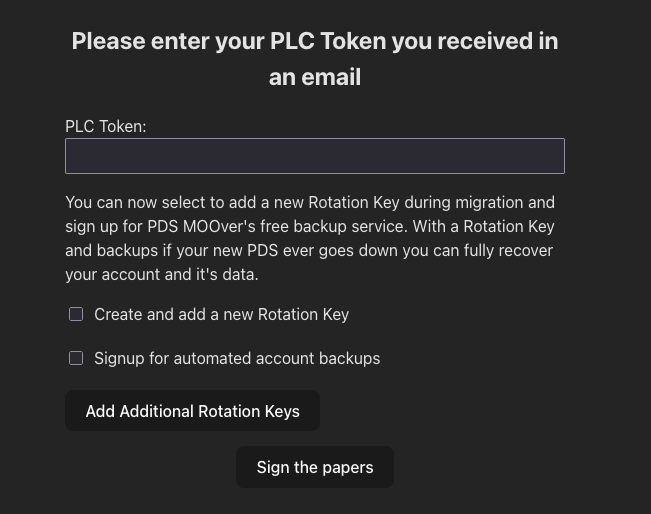
Task: Click the "Create and add a new Rotation Key" label text
Action: 221,314
